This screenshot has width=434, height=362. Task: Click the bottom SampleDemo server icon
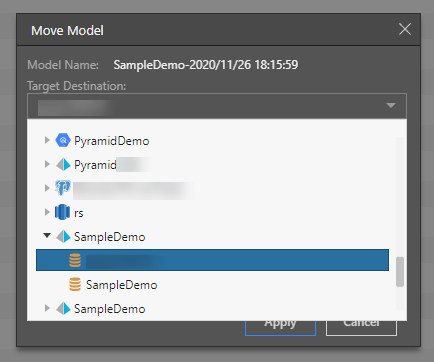(x=63, y=308)
